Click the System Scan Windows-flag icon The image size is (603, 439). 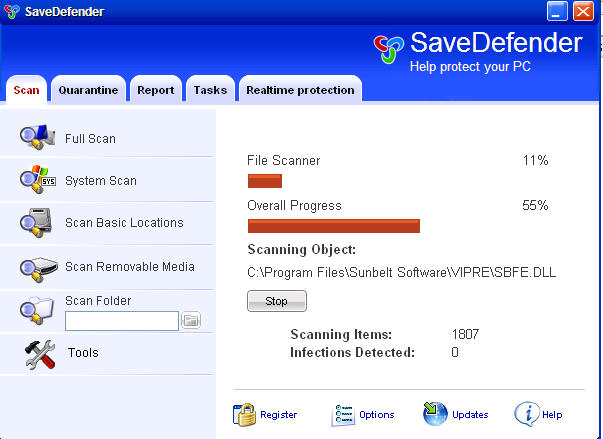click(x=38, y=179)
